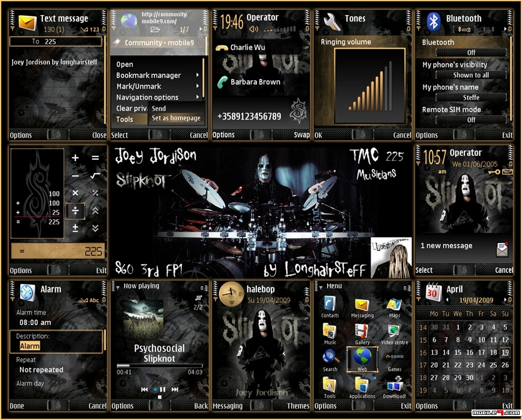Select Tools in the browser menu
Screen dimensions: 522x420
coord(130,119)
